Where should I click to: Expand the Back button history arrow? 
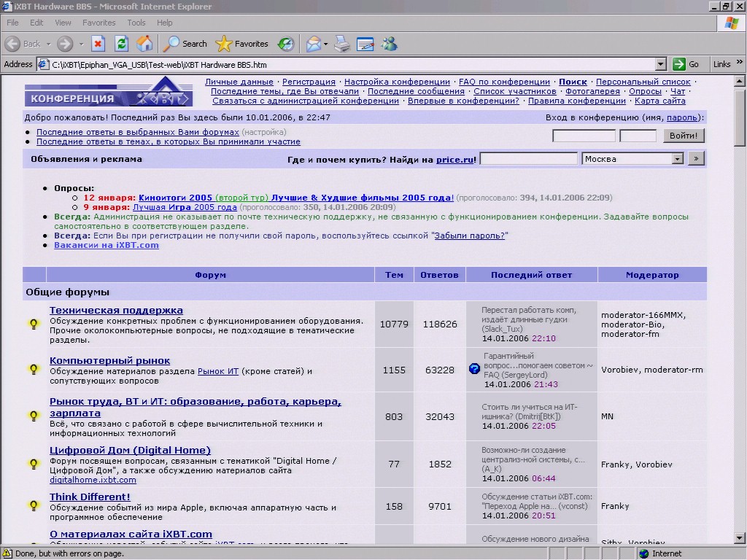pyautogui.click(x=47, y=44)
